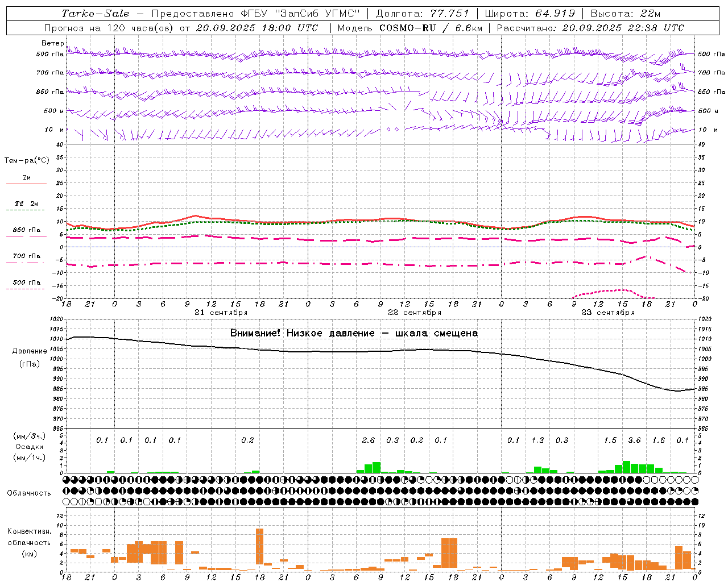The height and width of the screenshot is (582, 728).
Task: Click the "3.6" precipitation value
Action: [x=634, y=440]
